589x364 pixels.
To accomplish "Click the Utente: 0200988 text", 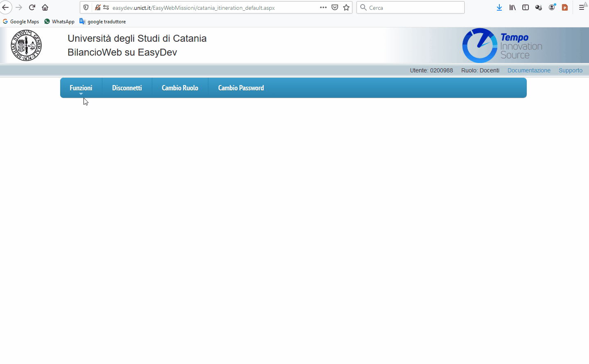I will click(431, 70).
